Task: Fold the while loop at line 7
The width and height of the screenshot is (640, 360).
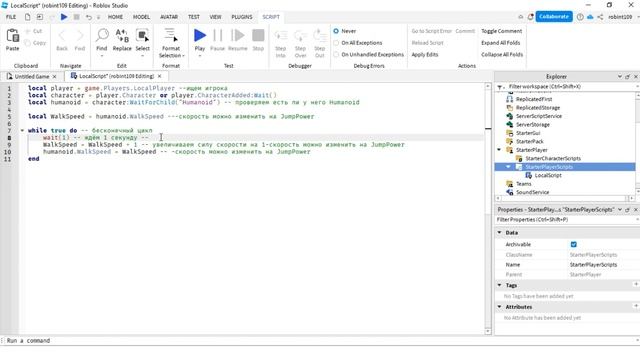Action: click(22, 131)
